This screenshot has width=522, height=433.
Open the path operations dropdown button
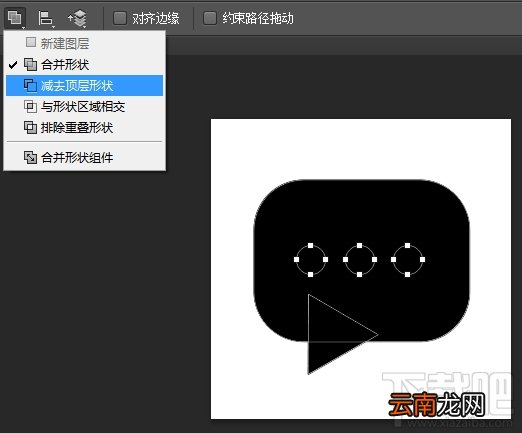tap(15, 18)
